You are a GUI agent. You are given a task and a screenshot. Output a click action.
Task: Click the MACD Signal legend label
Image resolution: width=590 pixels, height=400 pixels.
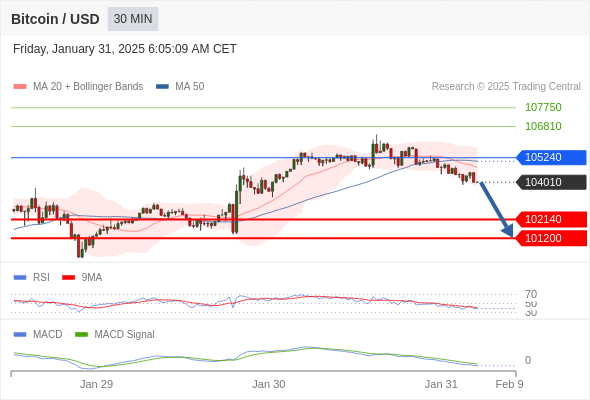click(125, 335)
